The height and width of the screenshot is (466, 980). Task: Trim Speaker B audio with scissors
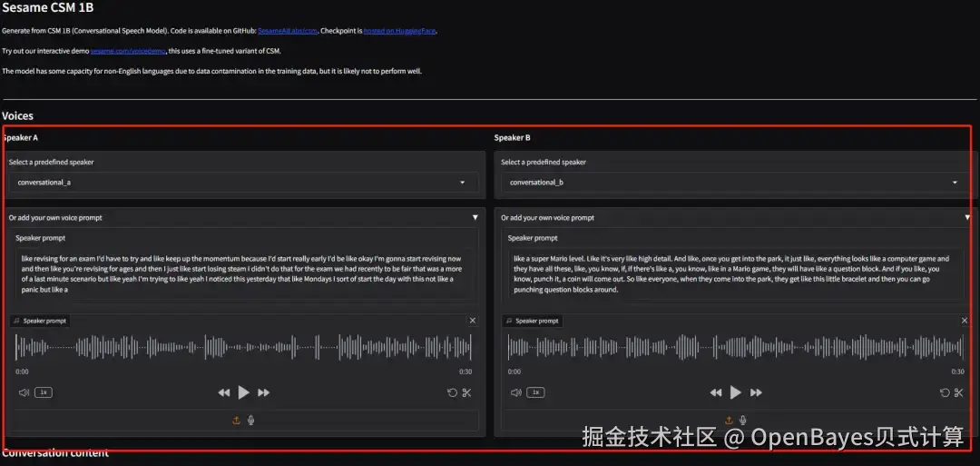pos(959,392)
